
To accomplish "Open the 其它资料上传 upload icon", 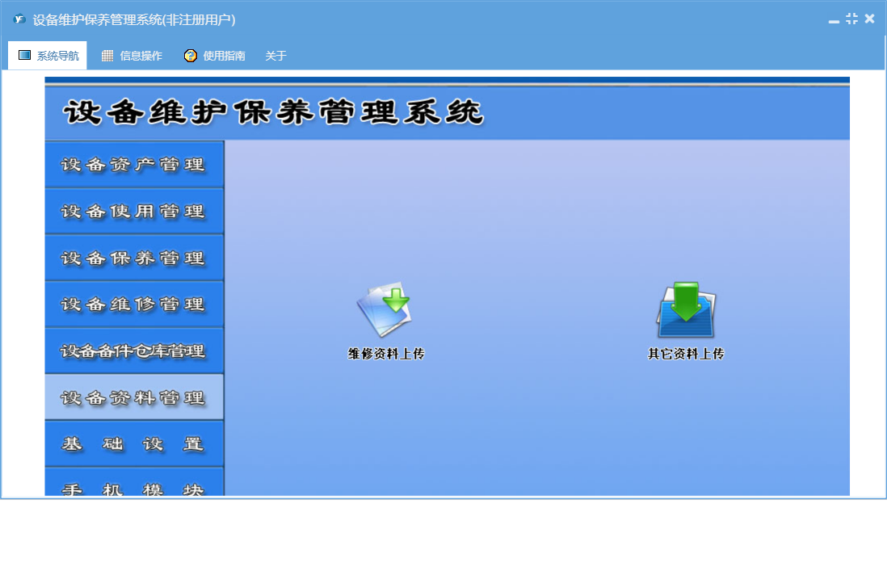I will (x=686, y=310).
